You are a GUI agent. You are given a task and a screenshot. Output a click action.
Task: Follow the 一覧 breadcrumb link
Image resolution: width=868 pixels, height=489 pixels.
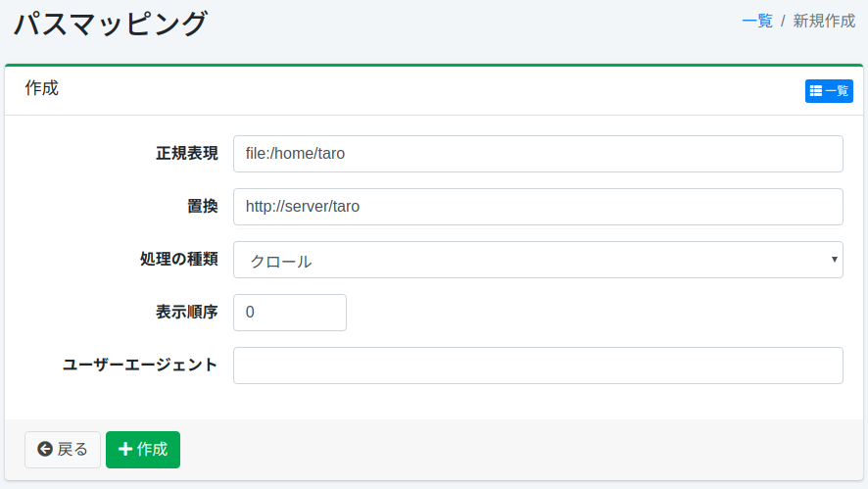[757, 21]
